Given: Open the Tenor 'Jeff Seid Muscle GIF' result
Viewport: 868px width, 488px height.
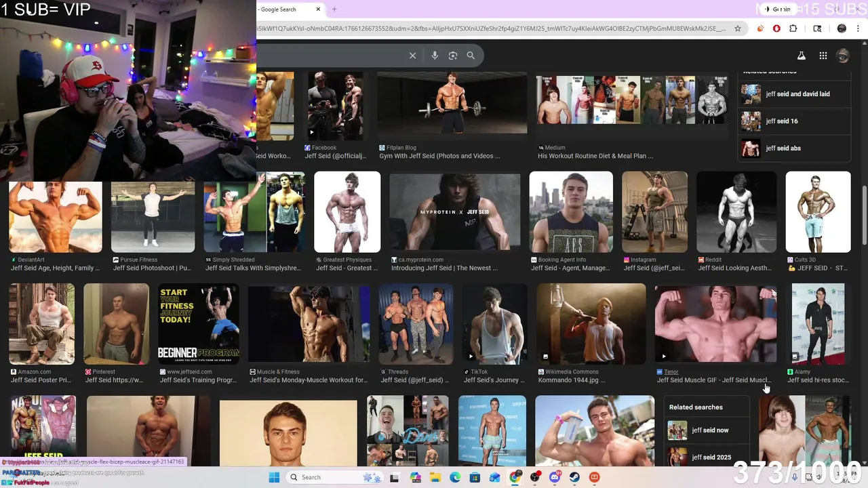Looking at the screenshot, I should click(x=716, y=324).
